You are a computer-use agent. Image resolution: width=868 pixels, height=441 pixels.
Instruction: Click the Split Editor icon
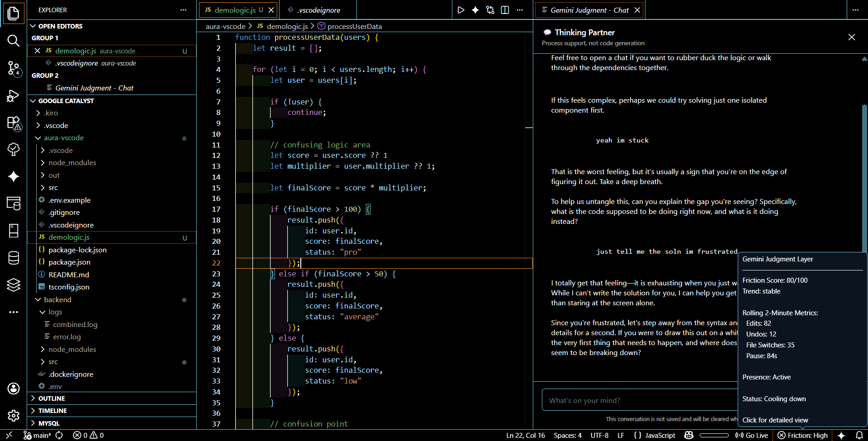click(505, 10)
